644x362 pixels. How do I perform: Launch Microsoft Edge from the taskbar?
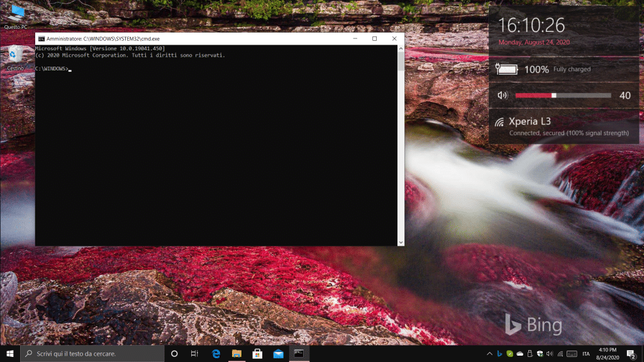(216, 354)
